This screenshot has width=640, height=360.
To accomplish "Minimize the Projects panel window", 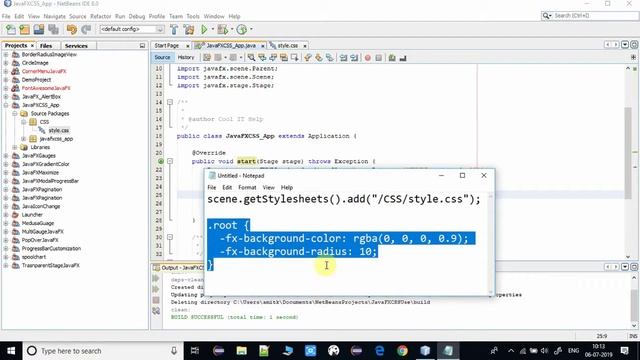I will coord(142,46).
